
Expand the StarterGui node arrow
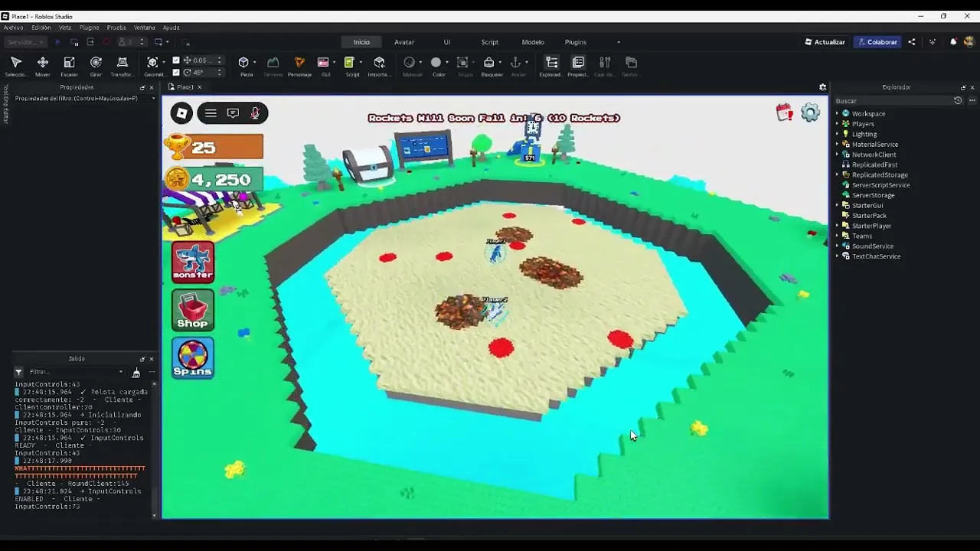tap(838, 206)
